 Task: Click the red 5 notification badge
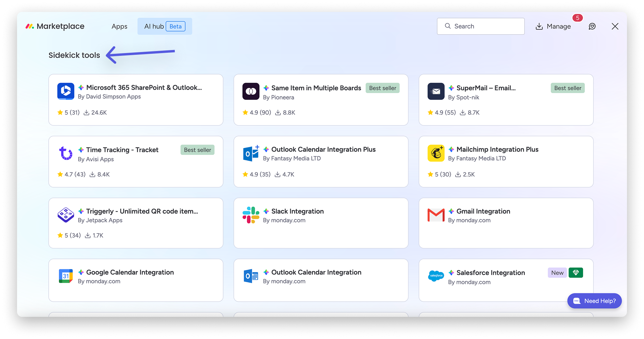[578, 18]
